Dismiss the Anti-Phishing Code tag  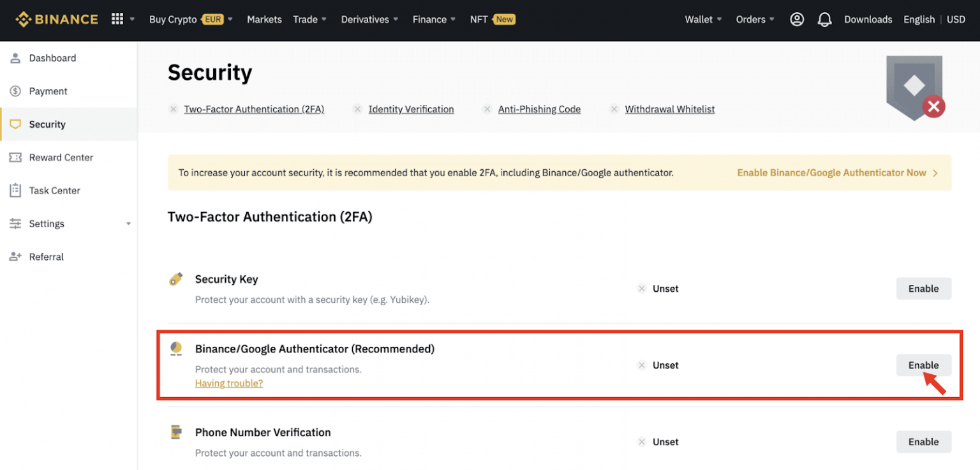pos(487,109)
